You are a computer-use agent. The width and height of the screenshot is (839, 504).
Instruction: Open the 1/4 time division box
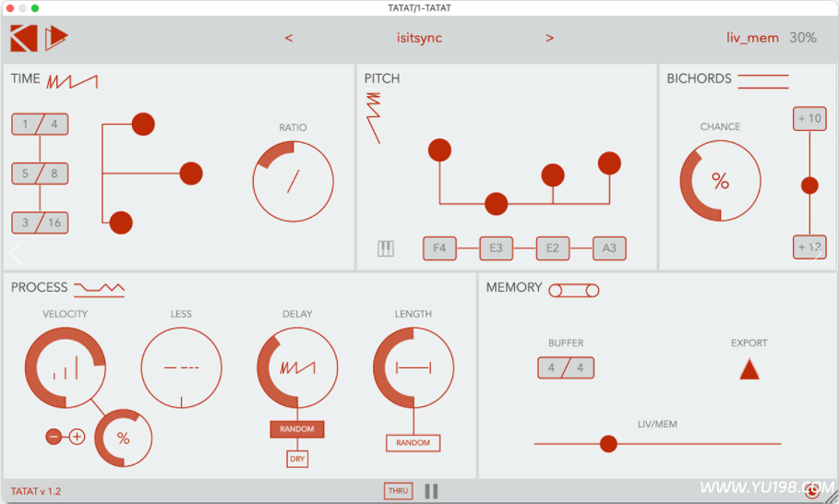(40, 124)
